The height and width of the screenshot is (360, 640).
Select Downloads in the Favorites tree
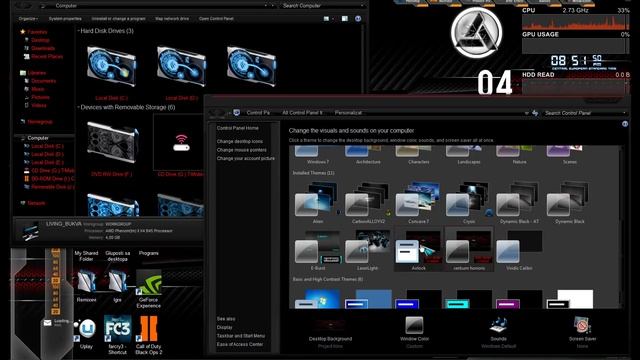tap(43, 48)
